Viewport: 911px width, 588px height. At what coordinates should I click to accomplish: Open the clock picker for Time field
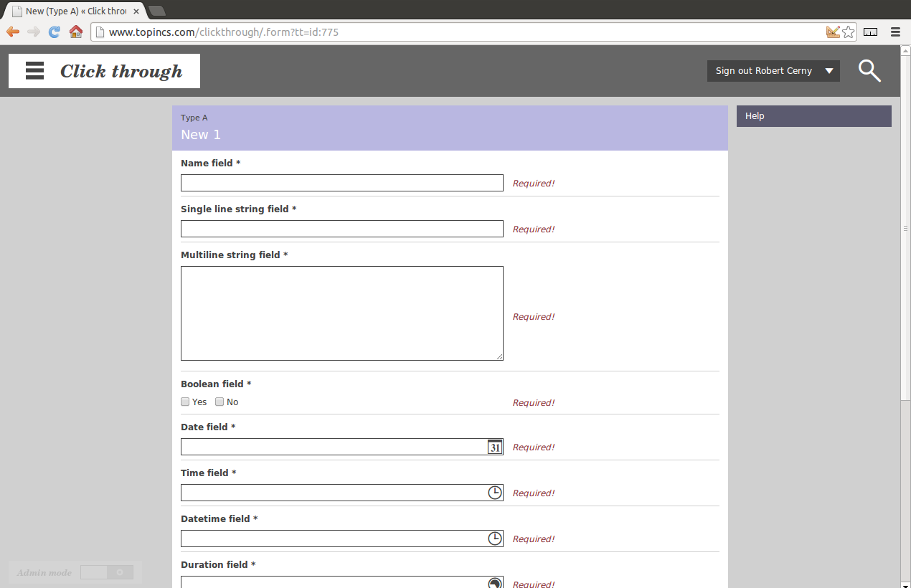pos(494,493)
